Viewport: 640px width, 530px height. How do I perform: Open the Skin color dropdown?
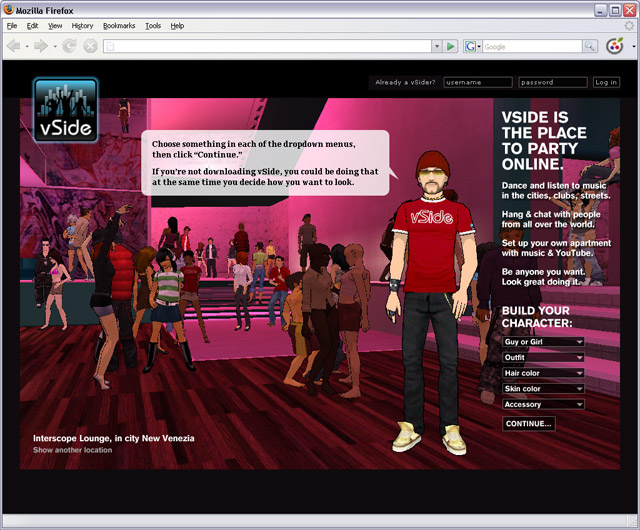[x=543, y=388]
